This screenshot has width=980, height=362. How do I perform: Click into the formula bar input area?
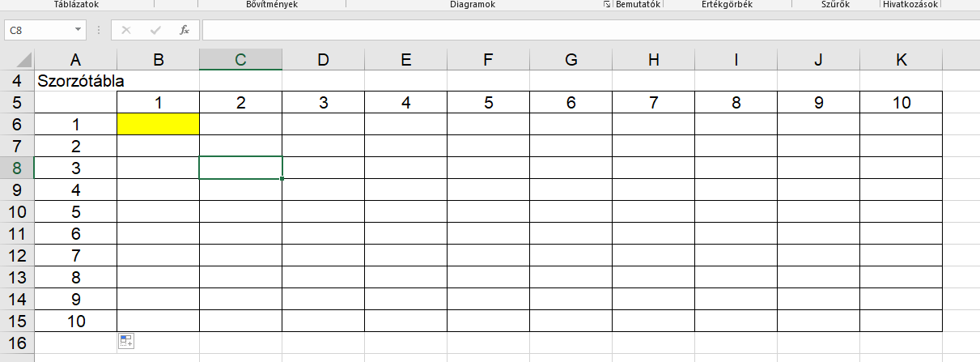coord(566,30)
